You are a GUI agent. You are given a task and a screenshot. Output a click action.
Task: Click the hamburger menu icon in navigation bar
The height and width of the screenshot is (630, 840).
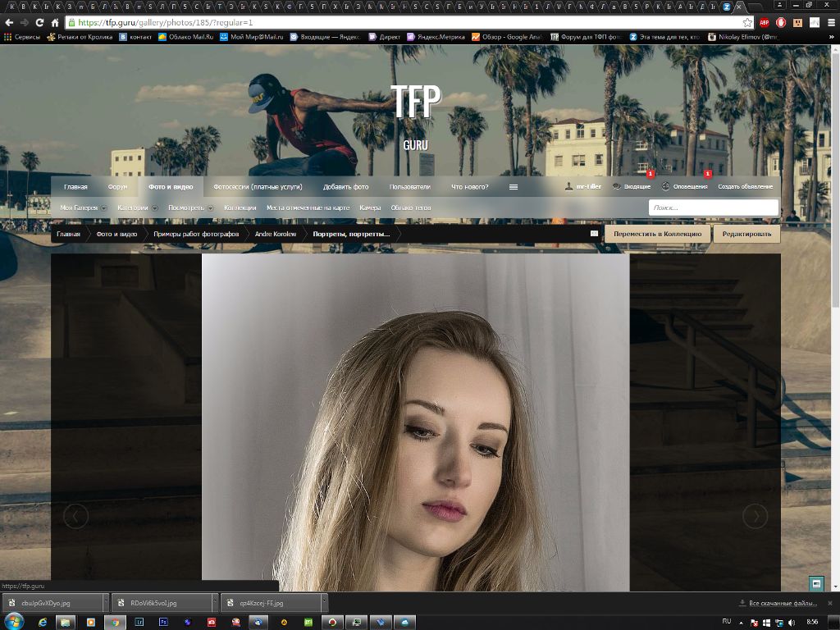pos(514,187)
